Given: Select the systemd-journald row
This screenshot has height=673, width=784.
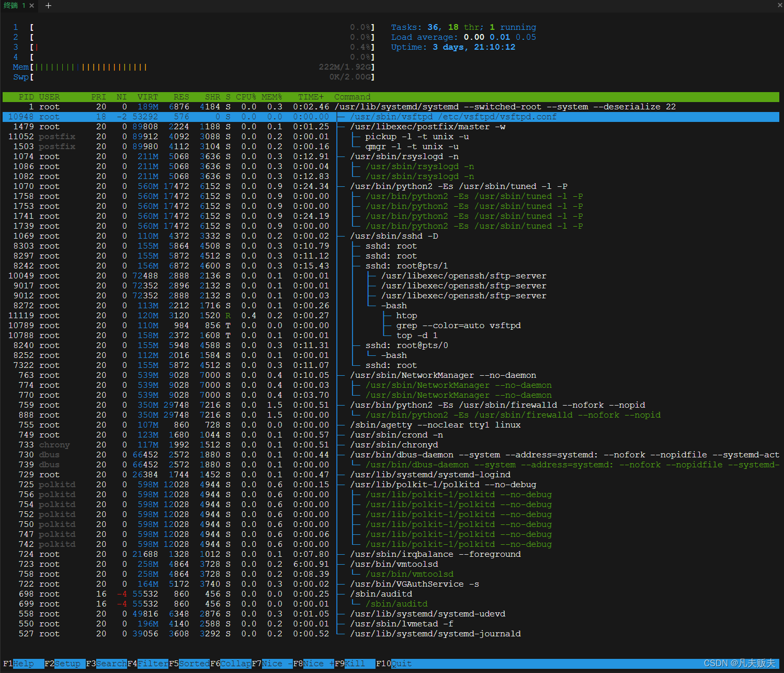Looking at the screenshot, I should [391, 634].
